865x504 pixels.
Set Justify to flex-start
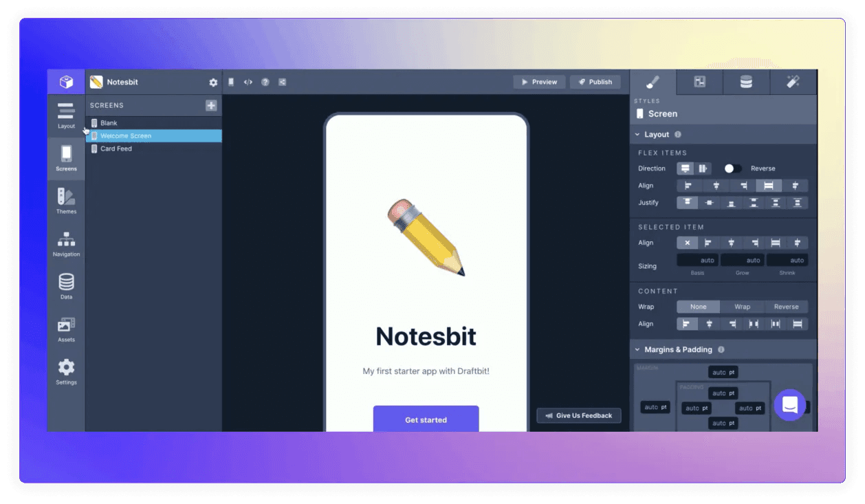(x=687, y=203)
